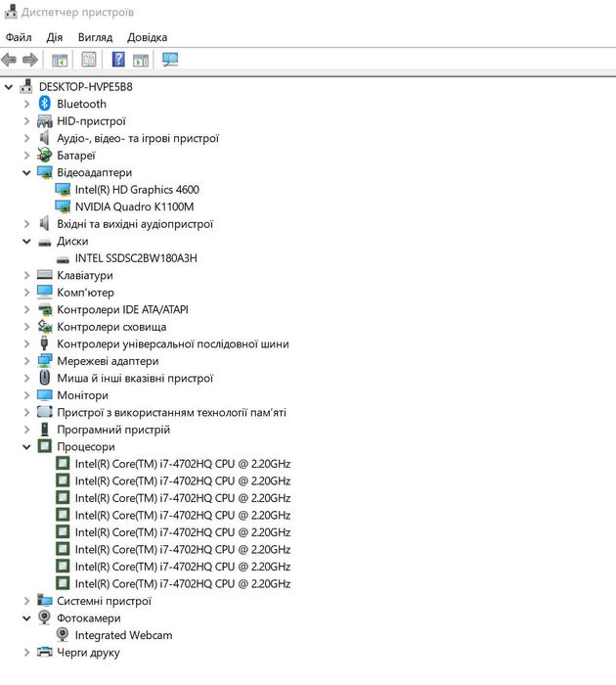Select the HID-пристрої label

click(x=91, y=121)
